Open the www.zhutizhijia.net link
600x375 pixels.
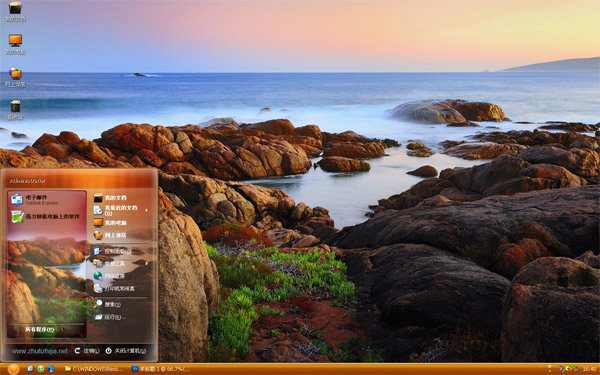[39, 351]
